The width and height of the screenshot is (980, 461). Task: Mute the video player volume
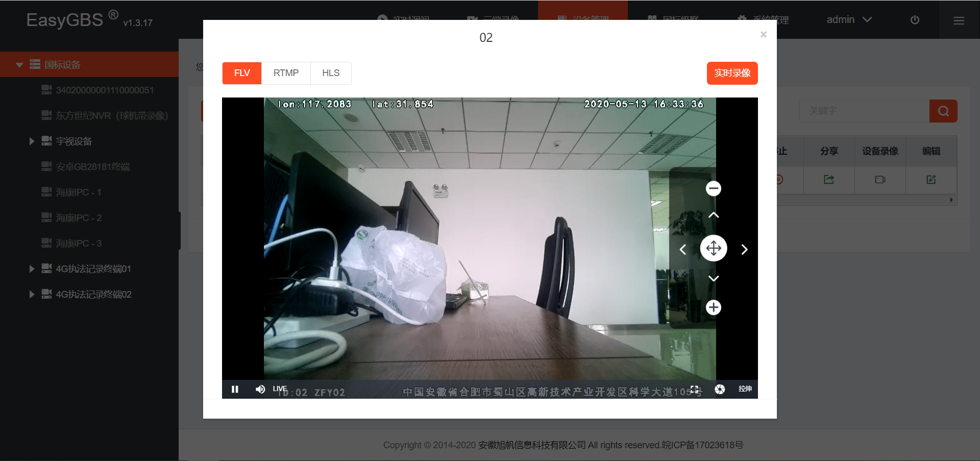(x=260, y=389)
